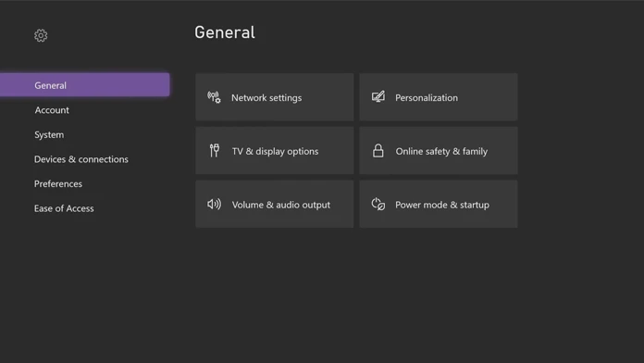Choose TV & display options tile
This screenshot has height=363, width=644.
[x=275, y=150]
